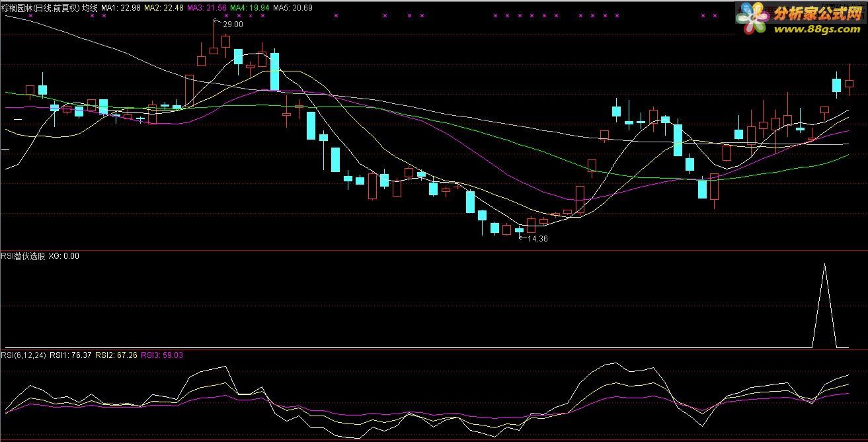Click the 29.00 high price label
868x442 pixels.
pyautogui.click(x=233, y=24)
